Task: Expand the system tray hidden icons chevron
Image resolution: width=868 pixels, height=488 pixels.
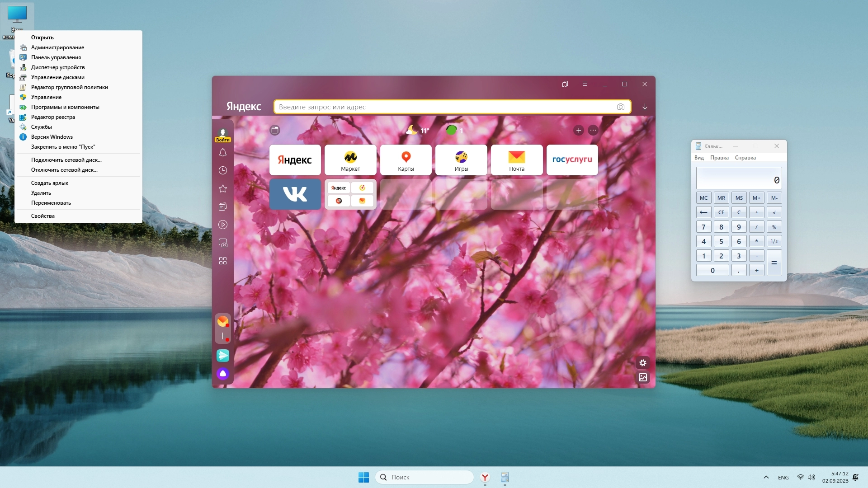Action: (x=766, y=477)
